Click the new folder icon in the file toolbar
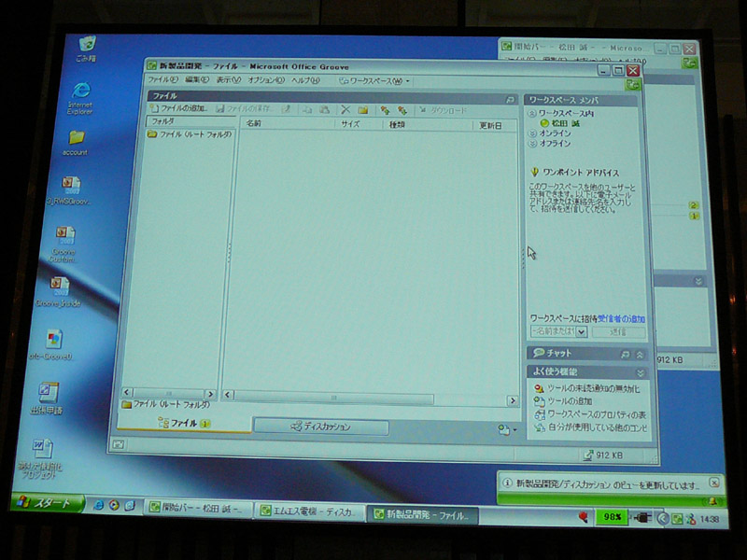Image resolution: width=747 pixels, height=560 pixels. 362,110
